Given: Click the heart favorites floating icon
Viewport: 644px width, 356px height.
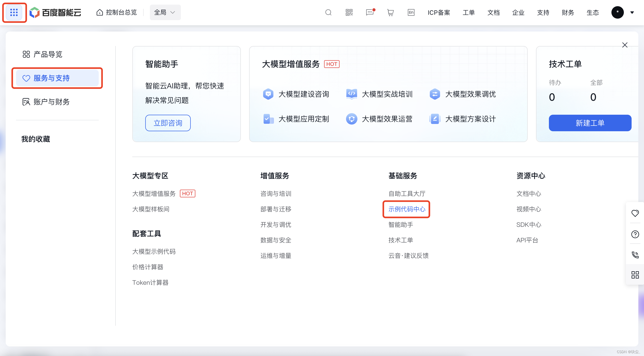Looking at the screenshot, I should point(635,213).
